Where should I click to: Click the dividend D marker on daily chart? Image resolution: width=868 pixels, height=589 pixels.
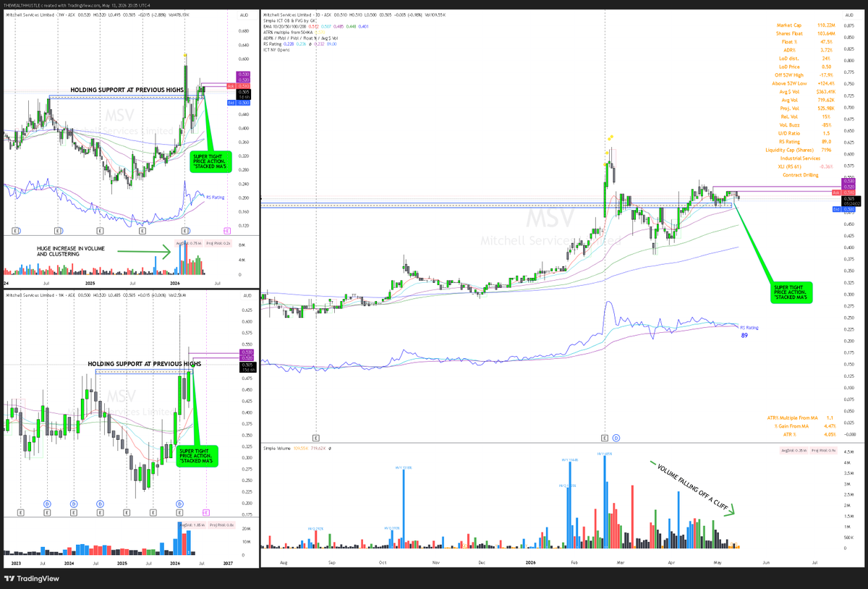[x=616, y=438]
